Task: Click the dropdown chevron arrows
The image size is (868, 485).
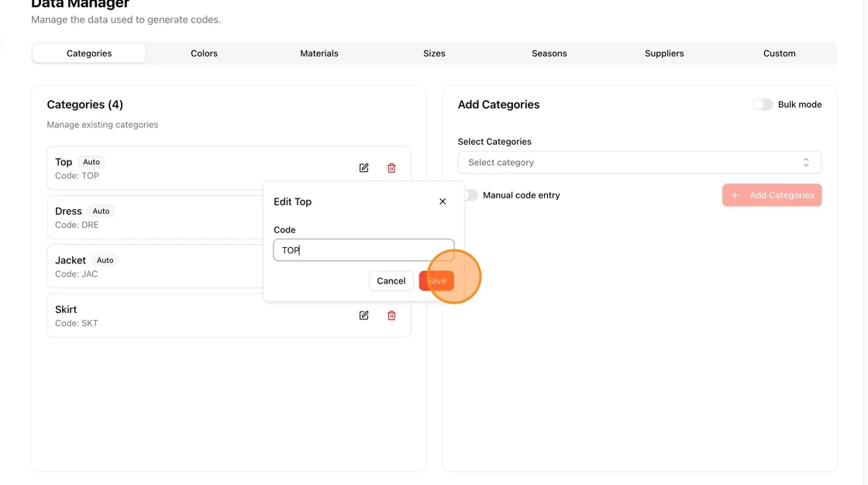Action: point(806,162)
